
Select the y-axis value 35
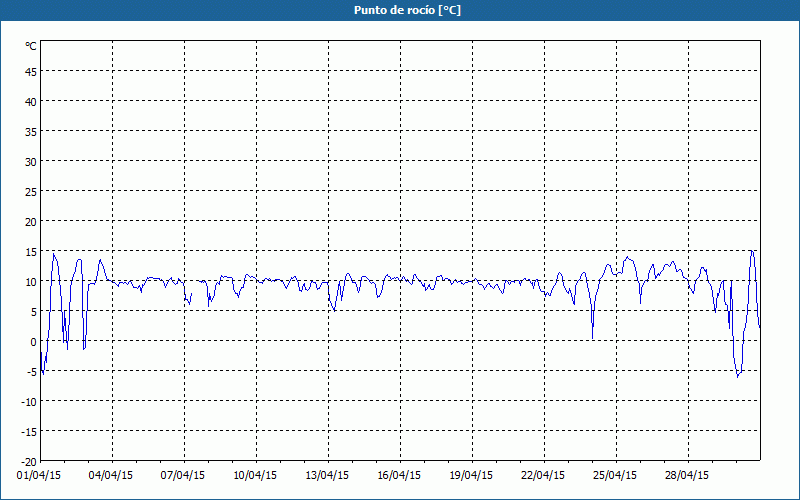[31, 132]
